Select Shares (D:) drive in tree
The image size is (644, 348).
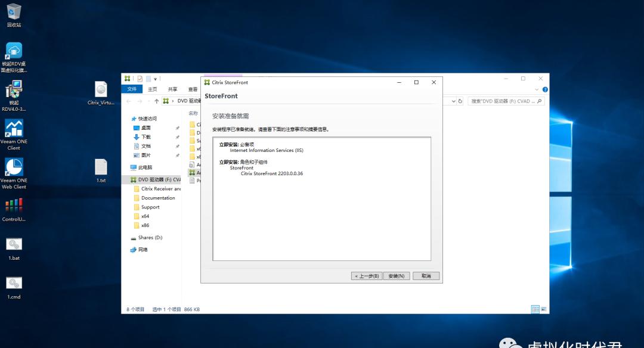pos(150,238)
